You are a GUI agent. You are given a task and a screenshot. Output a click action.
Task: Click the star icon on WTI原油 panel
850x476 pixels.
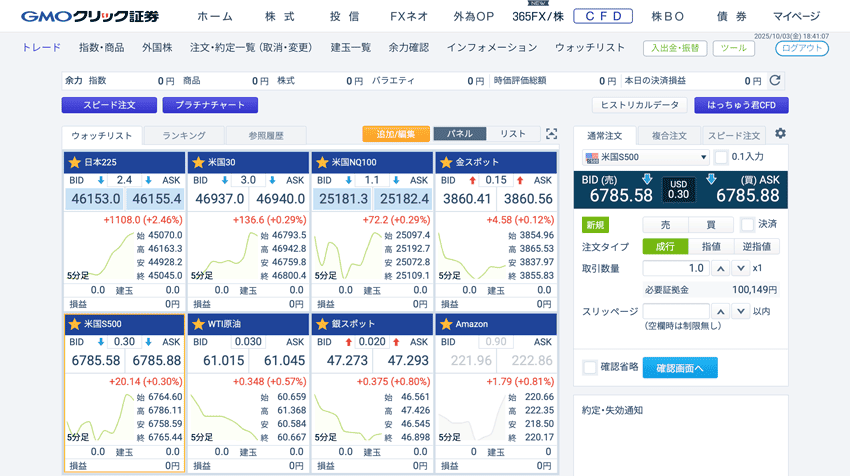pos(198,324)
